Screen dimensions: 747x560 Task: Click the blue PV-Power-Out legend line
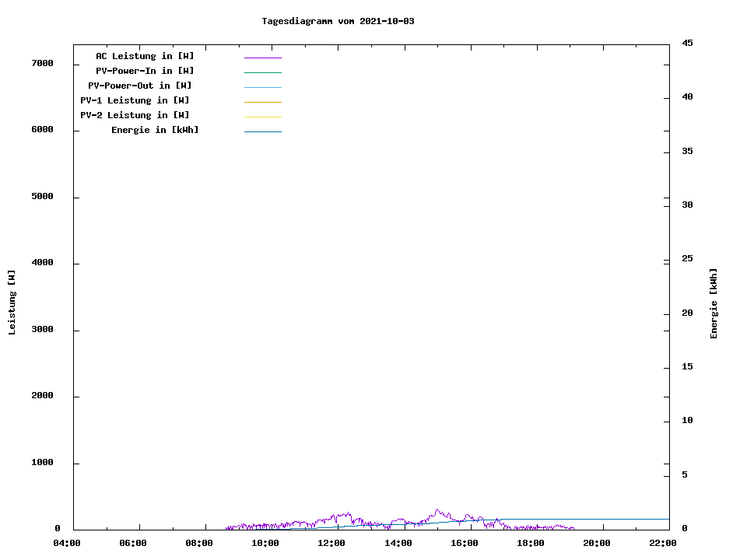tap(263, 87)
